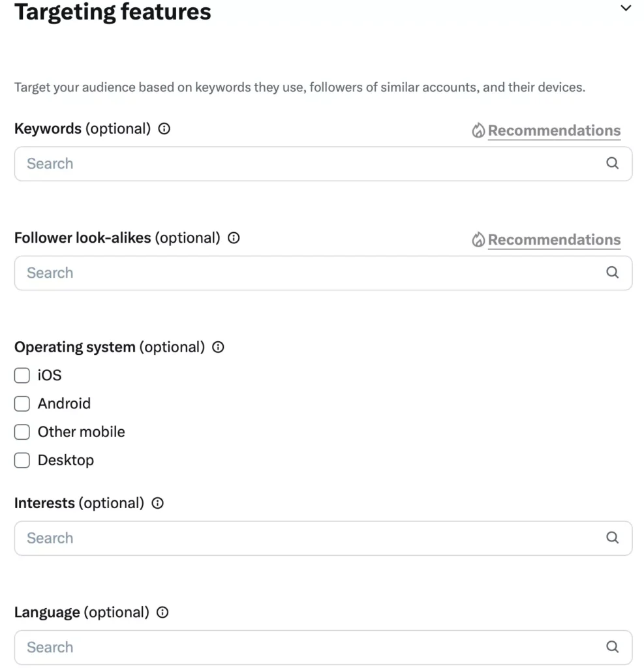Enable the iOS checkbox
Screen dimensions: 644x668
point(22,375)
